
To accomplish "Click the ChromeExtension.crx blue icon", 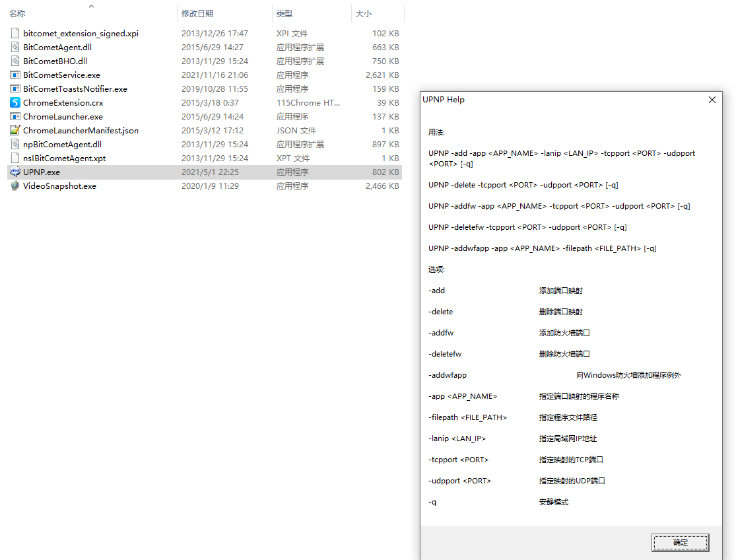I will (15, 103).
